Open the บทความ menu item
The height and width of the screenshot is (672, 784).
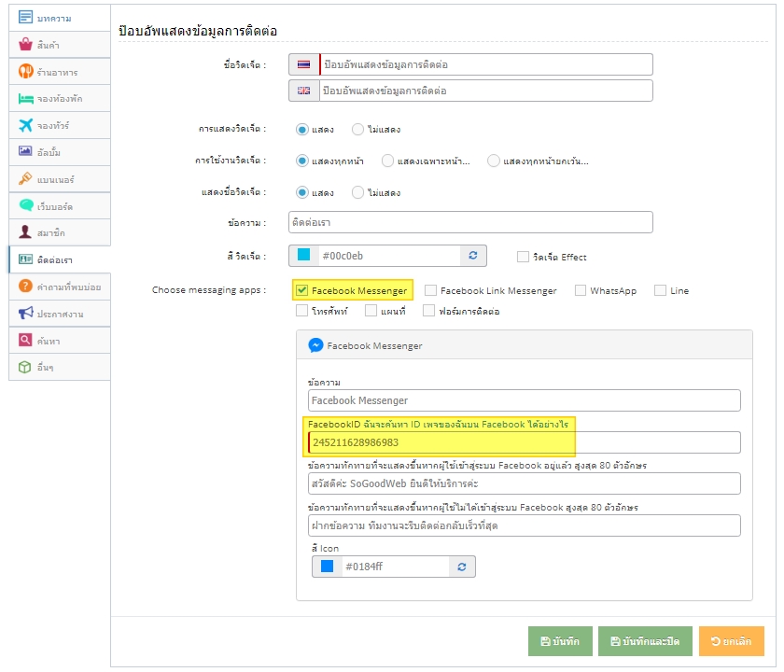pos(60,18)
